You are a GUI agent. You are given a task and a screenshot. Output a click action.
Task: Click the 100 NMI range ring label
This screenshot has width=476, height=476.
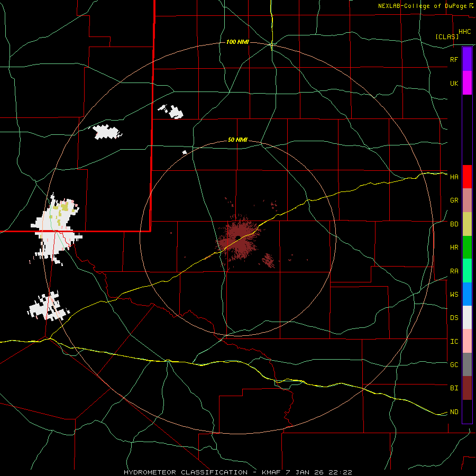click(237, 42)
